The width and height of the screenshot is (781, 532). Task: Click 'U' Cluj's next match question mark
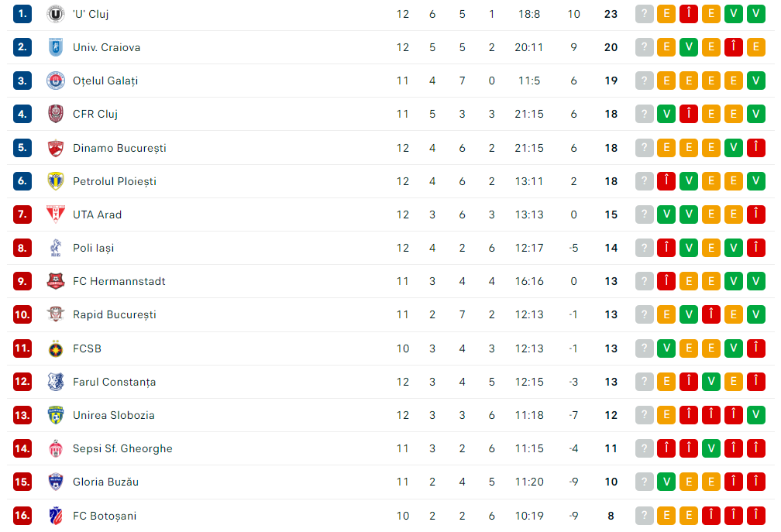644,14
